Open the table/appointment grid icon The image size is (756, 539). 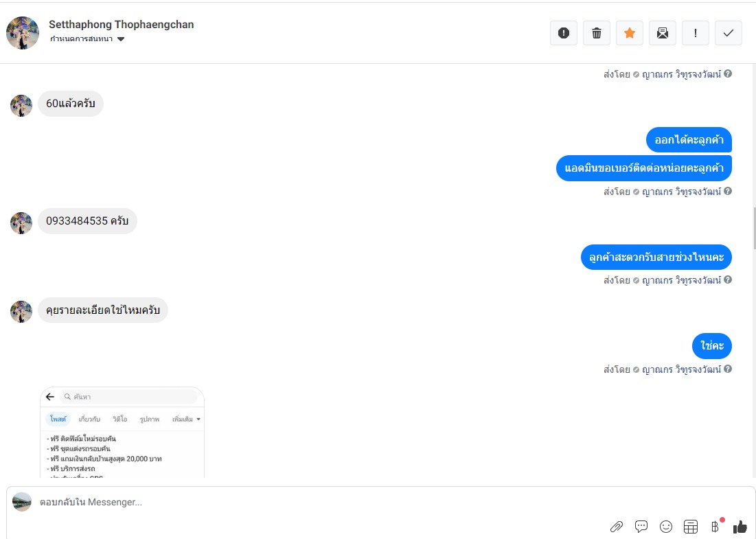pos(691,527)
